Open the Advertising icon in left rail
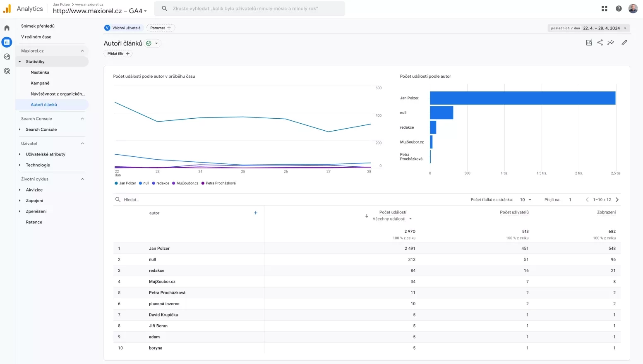643x364 pixels. [x=7, y=71]
